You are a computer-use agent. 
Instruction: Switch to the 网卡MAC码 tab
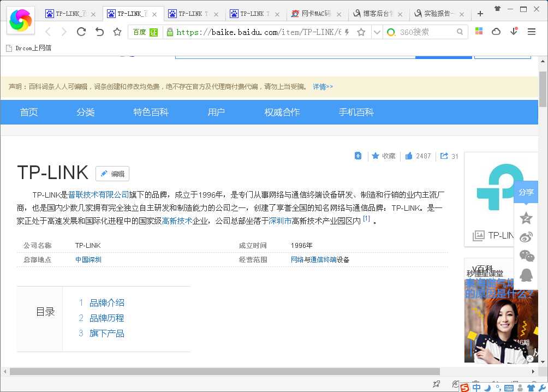[316, 14]
